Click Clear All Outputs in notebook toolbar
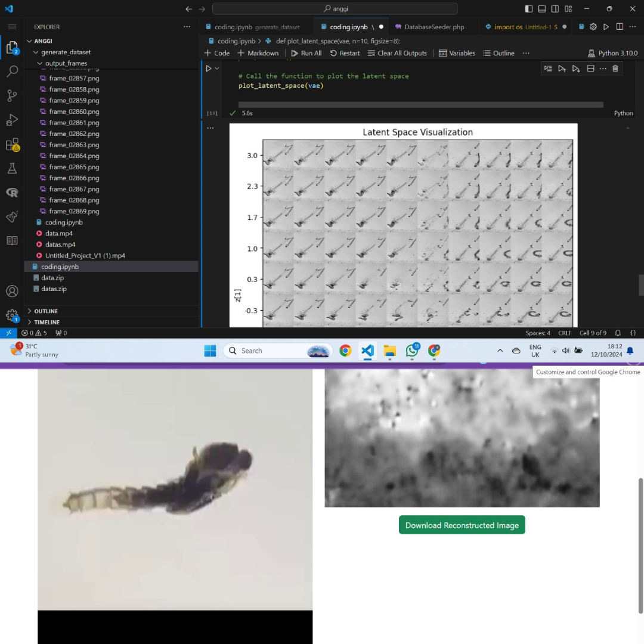 397,53
